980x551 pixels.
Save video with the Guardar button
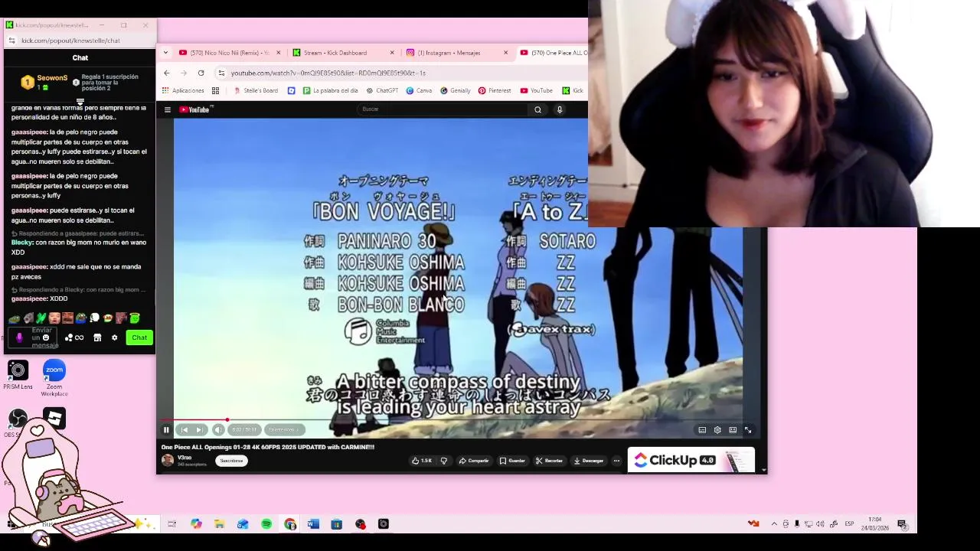pyautogui.click(x=512, y=461)
